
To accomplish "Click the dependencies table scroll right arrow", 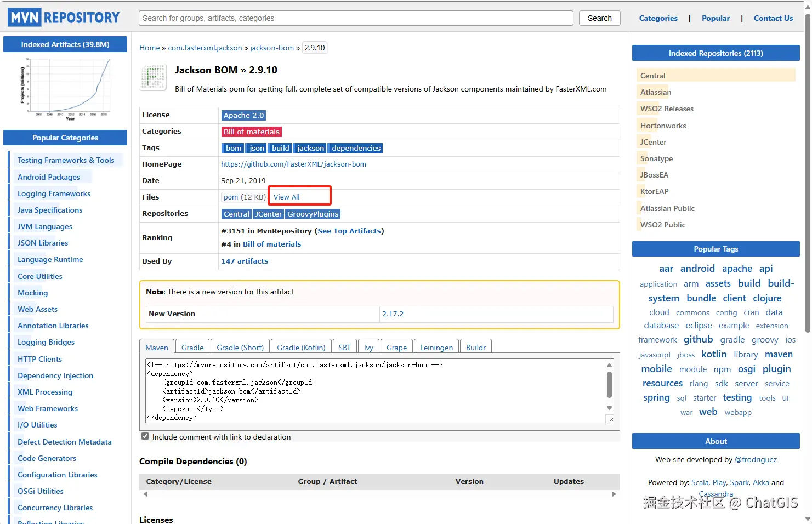I will (614, 494).
